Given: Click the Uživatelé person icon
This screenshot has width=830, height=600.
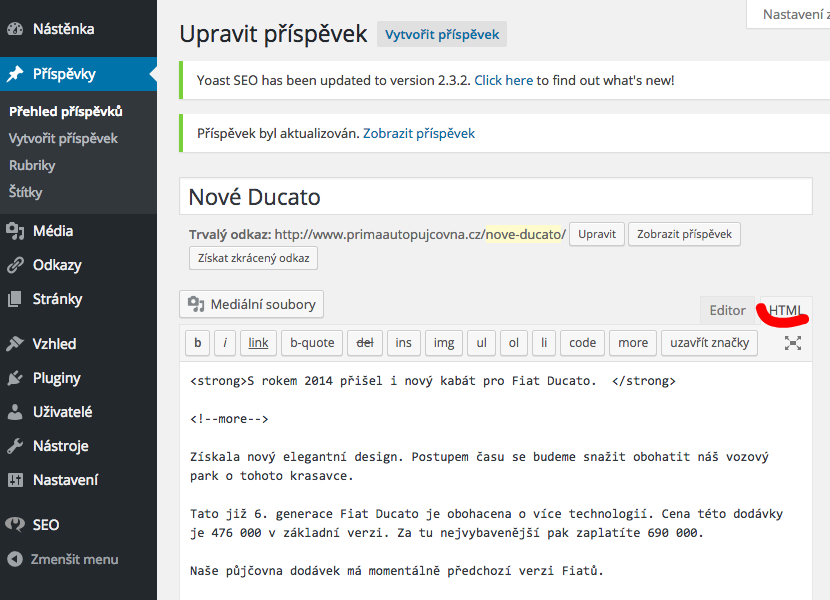Looking at the screenshot, I should pyautogui.click(x=15, y=412).
